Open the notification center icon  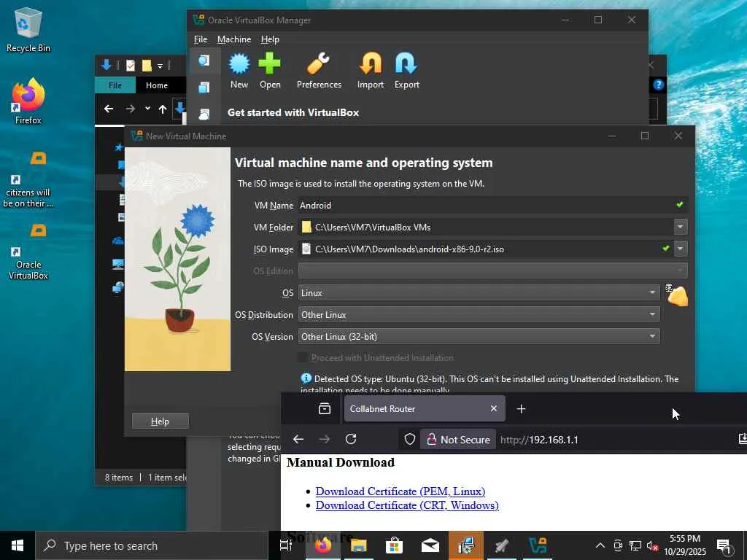(723, 545)
